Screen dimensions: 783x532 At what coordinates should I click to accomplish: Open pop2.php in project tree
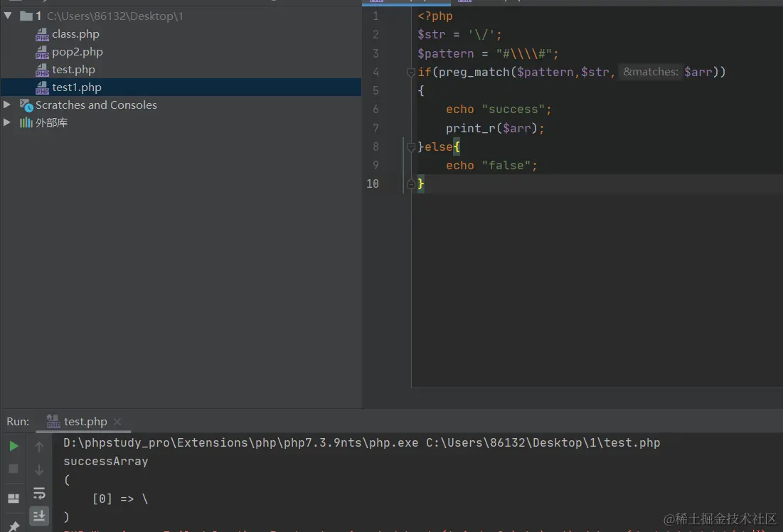coord(78,52)
